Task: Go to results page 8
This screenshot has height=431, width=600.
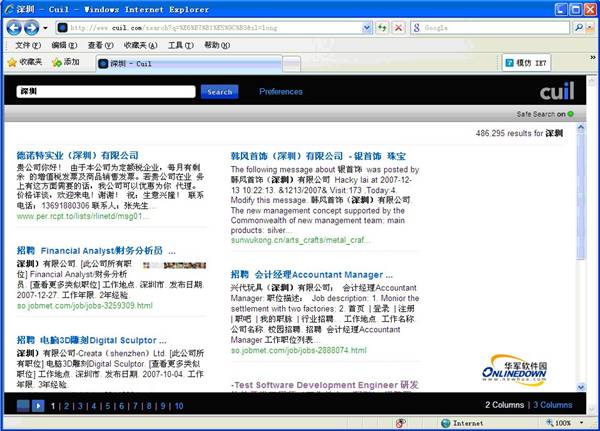Action: click(x=149, y=406)
